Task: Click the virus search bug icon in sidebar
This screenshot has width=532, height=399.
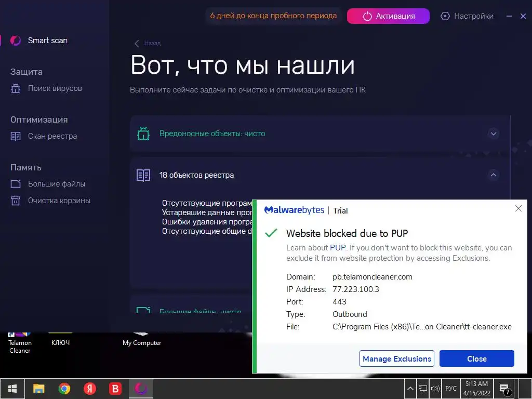Action: point(15,88)
